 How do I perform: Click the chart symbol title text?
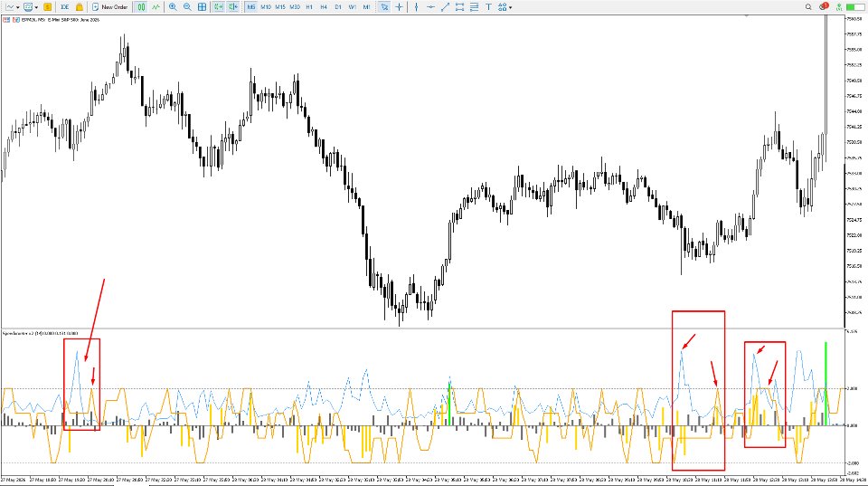coord(61,20)
